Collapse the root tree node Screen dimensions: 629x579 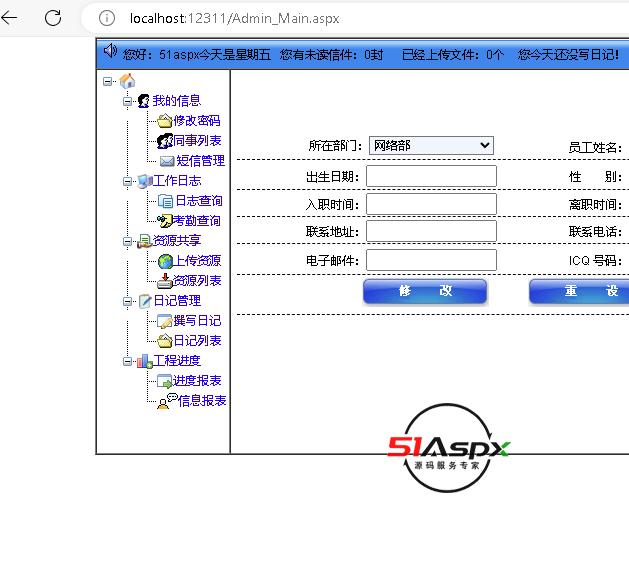click(x=107, y=81)
